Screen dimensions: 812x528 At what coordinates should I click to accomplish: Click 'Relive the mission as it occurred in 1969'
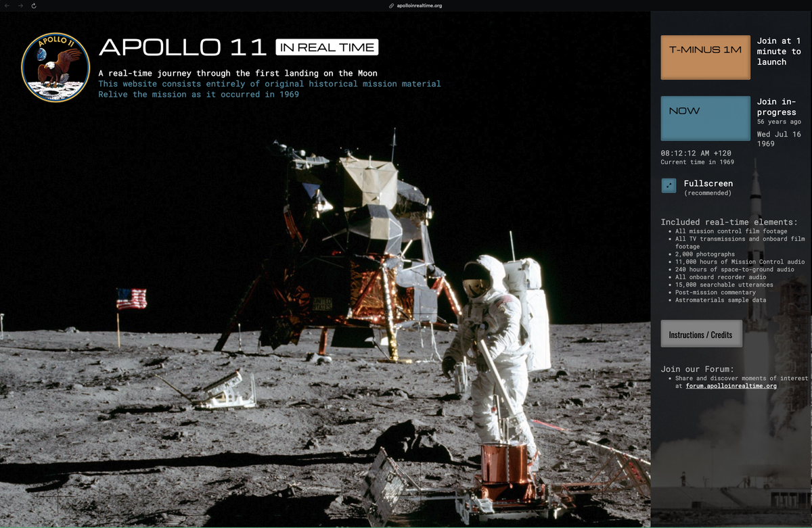(x=198, y=95)
